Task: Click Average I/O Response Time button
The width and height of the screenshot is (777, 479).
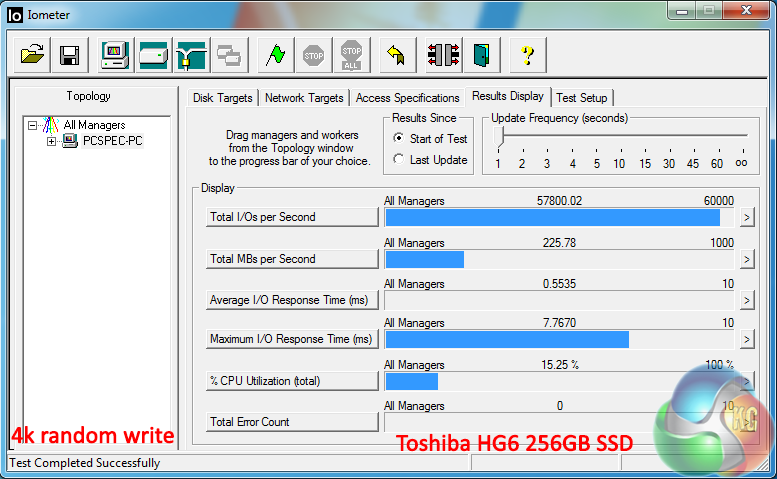Action: [x=292, y=300]
